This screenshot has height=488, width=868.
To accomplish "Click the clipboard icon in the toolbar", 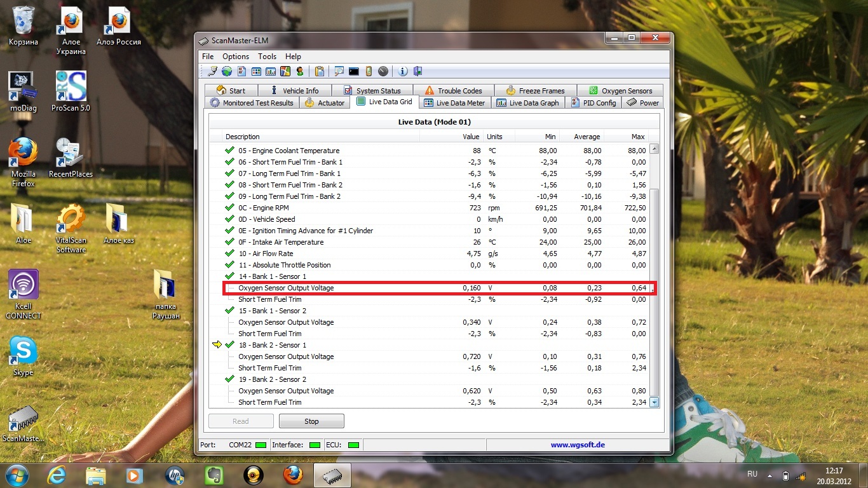I will [320, 71].
